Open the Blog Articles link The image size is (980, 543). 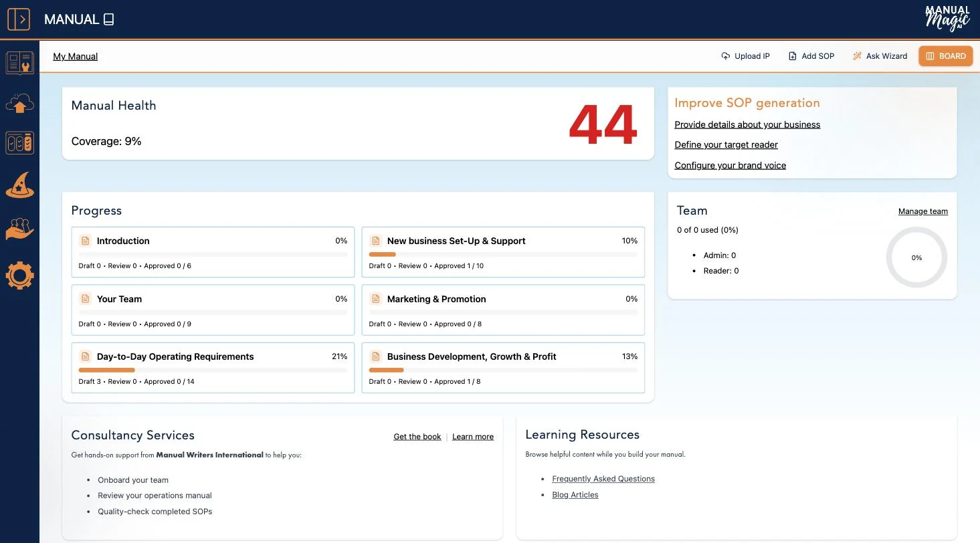tap(575, 495)
